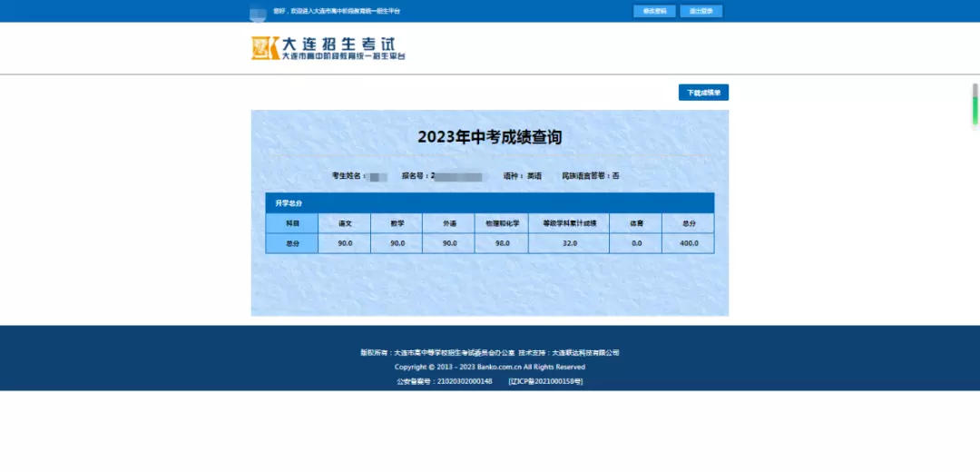Click the 技术支持: 大连联达科技有限公司 text
This screenshot has height=472, width=980.
tap(569, 352)
